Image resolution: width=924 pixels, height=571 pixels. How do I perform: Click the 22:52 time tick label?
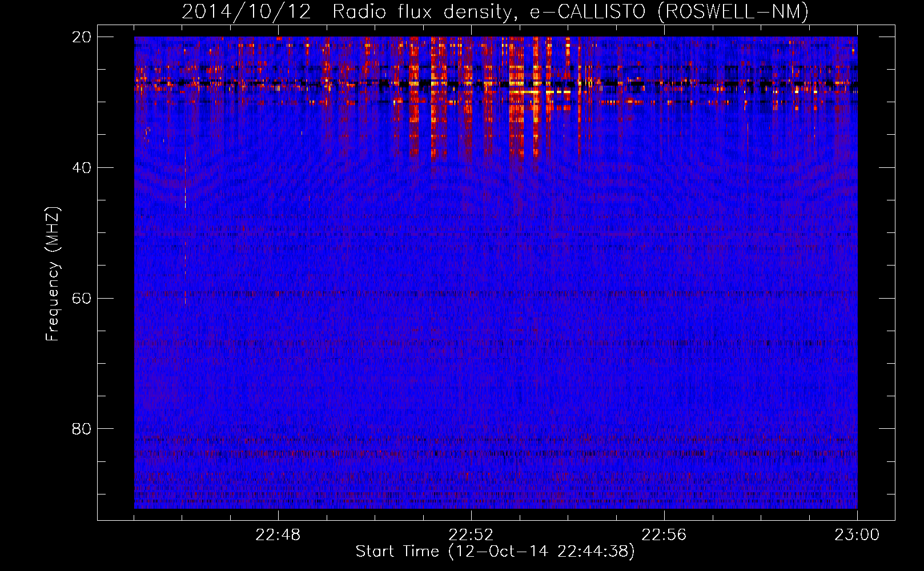coord(471,535)
